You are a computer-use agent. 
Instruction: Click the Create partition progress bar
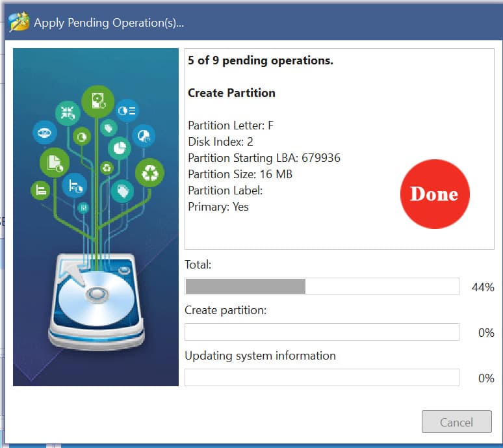pyautogui.click(x=322, y=332)
